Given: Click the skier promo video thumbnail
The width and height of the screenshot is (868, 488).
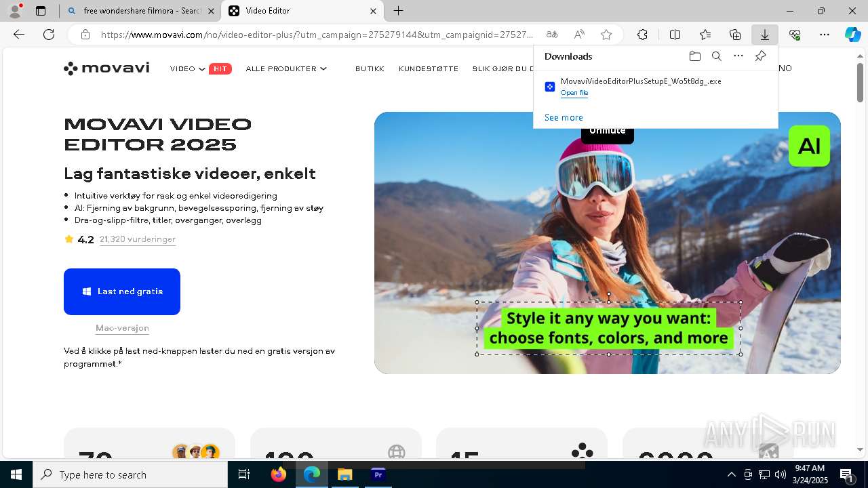Looking at the screenshot, I should click(x=607, y=243).
